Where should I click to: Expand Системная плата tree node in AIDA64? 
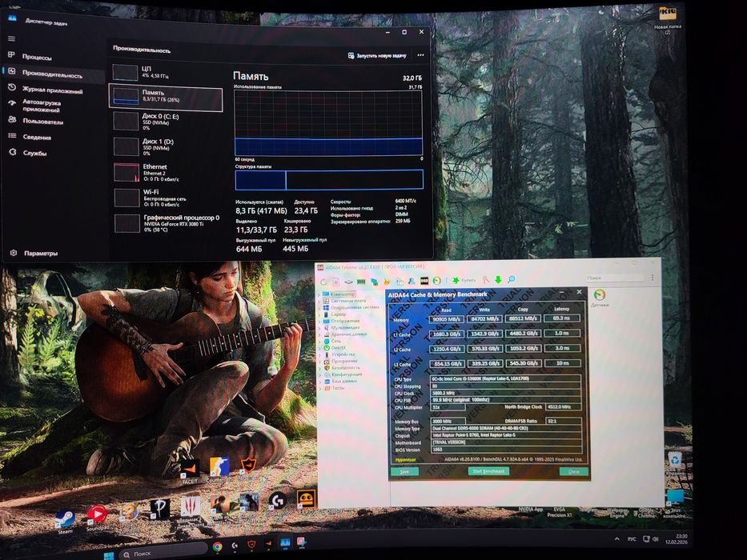click(319, 301)
